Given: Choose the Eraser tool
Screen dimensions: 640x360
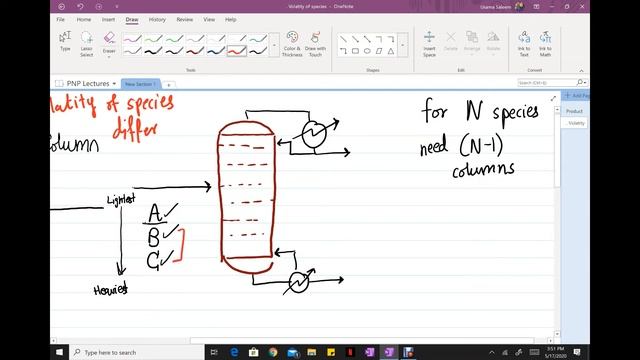Looking at the screenshot, I should click(x=109, y=44).
